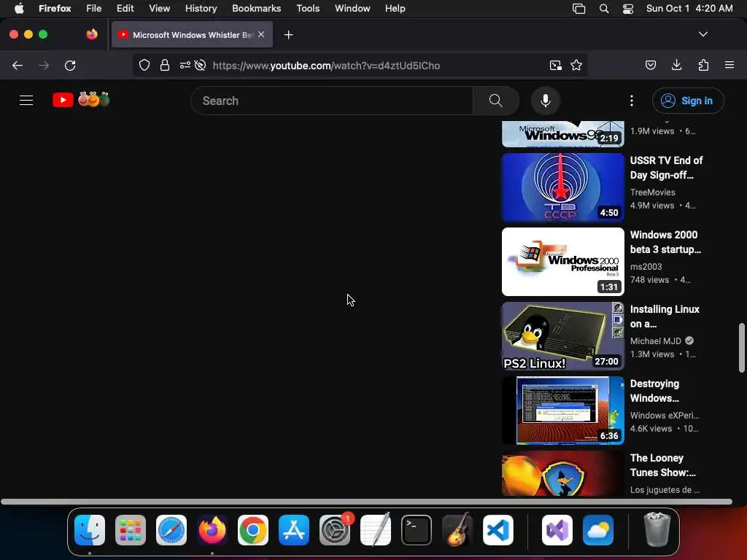Click the vertical page scrollbar
The height and width of the screenshot is (560, 747).
coord(741,348)
